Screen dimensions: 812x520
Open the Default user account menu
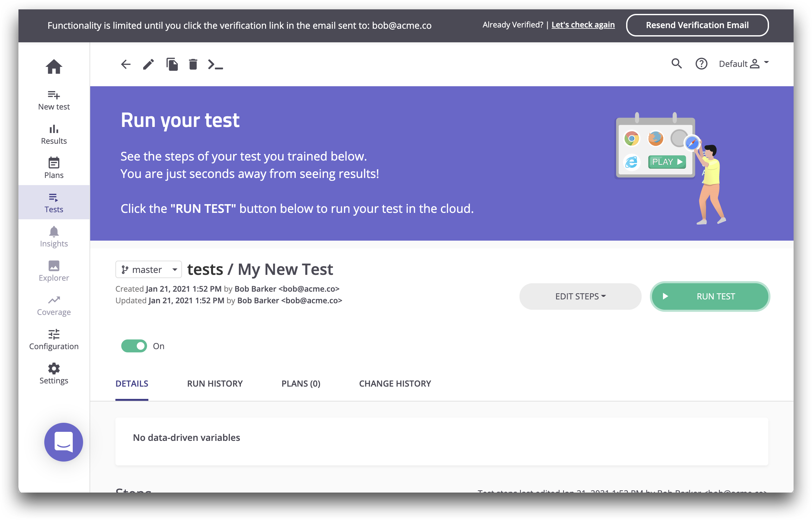tap(743, 64)
